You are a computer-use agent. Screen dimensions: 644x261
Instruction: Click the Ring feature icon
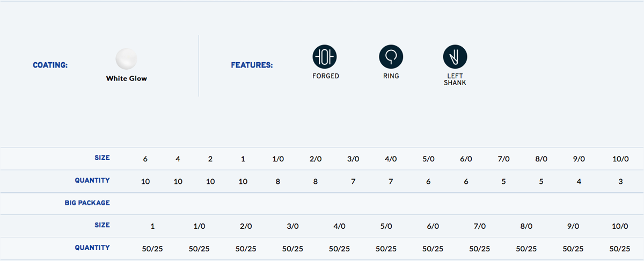(391, 57)
